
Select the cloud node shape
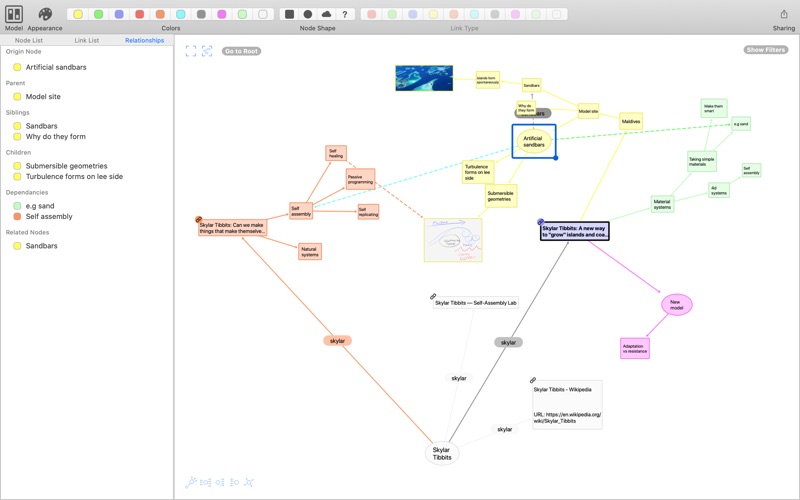coord(326,15)
